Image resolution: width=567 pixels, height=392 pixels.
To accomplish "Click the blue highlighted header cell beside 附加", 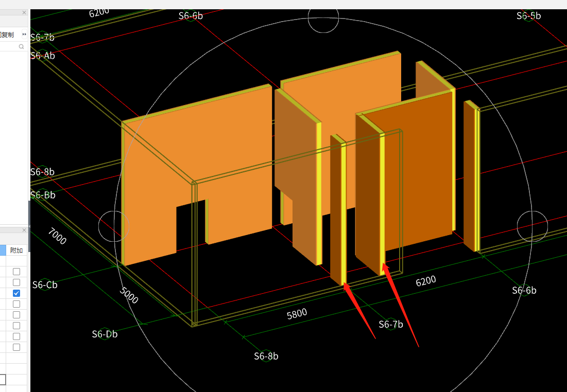I will [x=3, y=251].
